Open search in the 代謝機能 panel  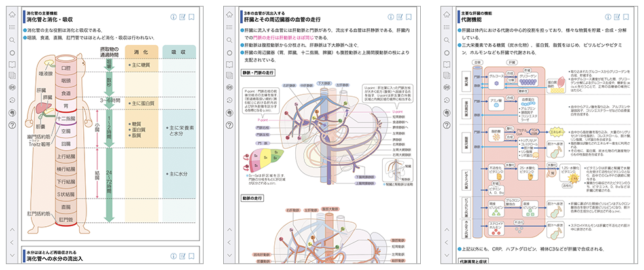pos(447,40)
